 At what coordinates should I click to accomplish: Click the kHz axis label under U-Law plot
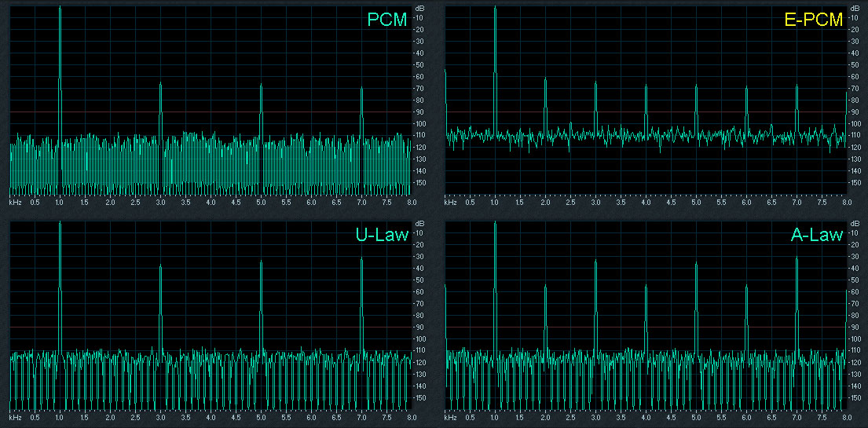pos(15,418)
